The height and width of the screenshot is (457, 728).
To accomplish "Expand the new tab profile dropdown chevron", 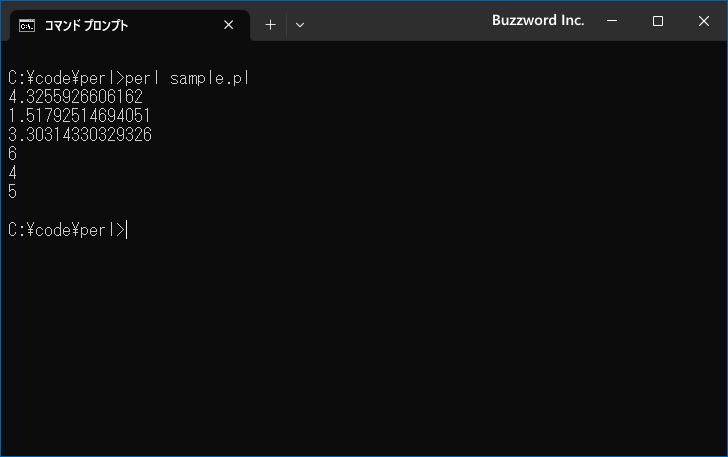I will 300,25.
